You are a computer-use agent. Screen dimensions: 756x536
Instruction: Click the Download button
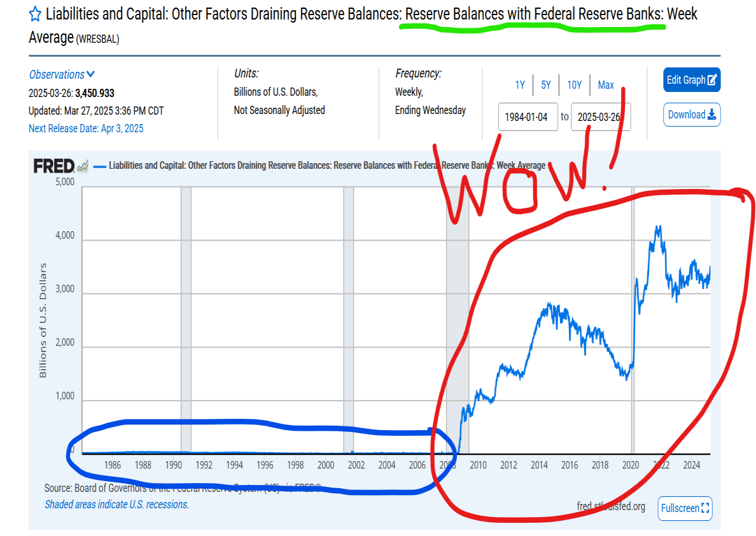pos(692,115)
